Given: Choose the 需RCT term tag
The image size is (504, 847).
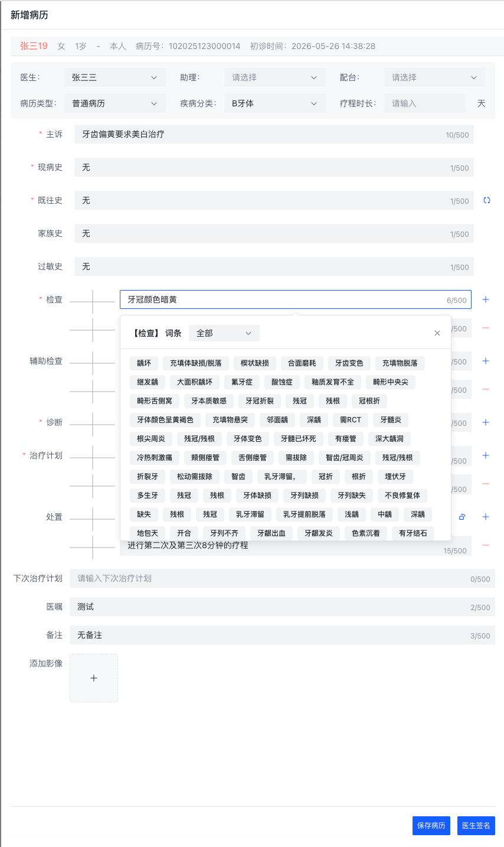Looking at the screenshot, I should [351, 420].
